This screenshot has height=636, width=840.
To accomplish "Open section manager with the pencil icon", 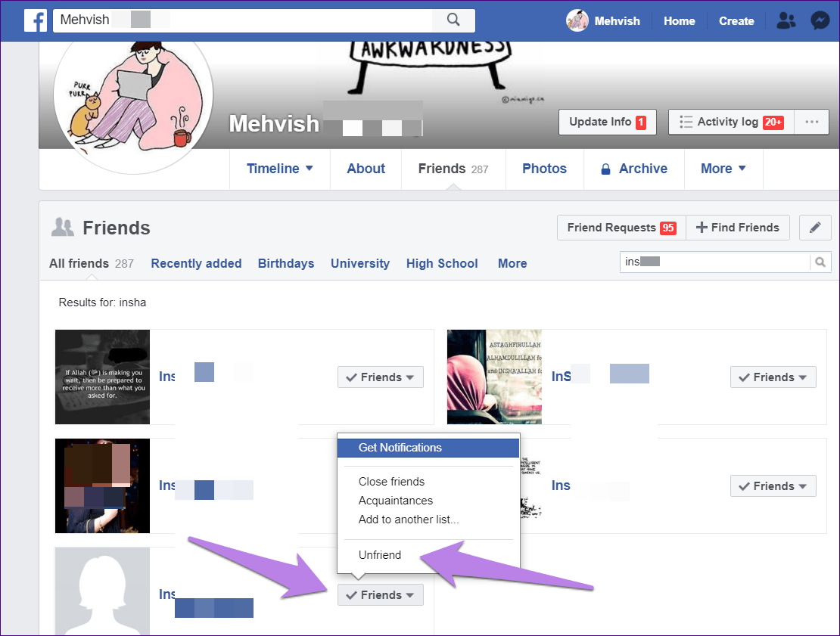I will click(815, 227).
